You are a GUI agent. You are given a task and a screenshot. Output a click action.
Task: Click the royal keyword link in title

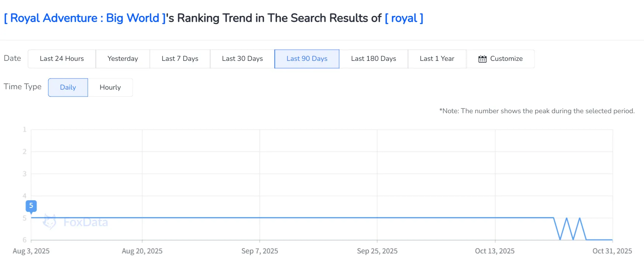point(404,18)
